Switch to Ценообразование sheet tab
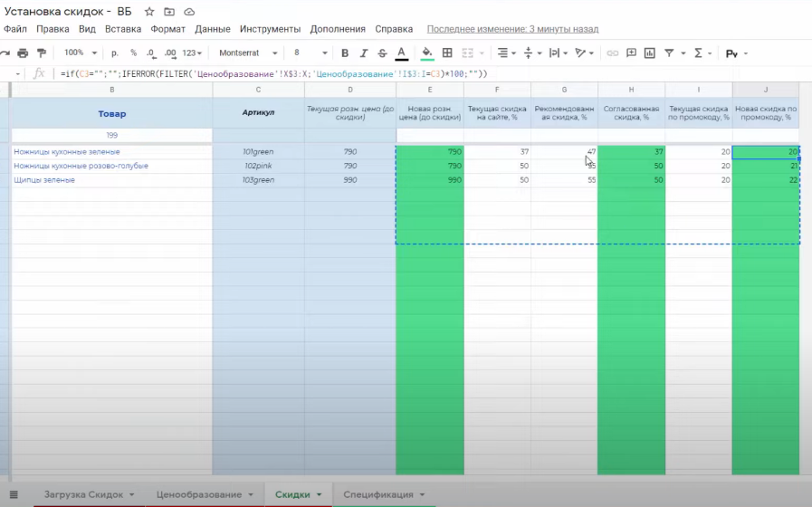Viewport: 812px width, 507px height. point(199,494)
